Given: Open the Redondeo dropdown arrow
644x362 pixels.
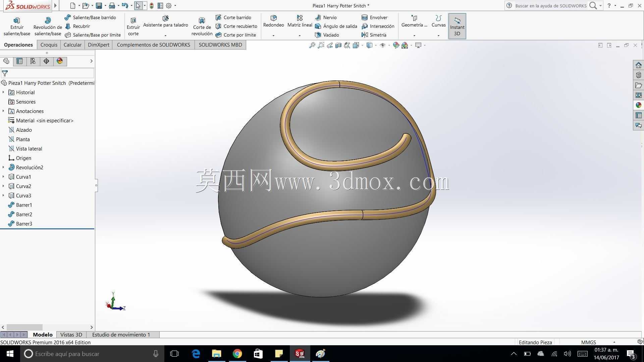Looking at the screenshot, I should point(273,36).
